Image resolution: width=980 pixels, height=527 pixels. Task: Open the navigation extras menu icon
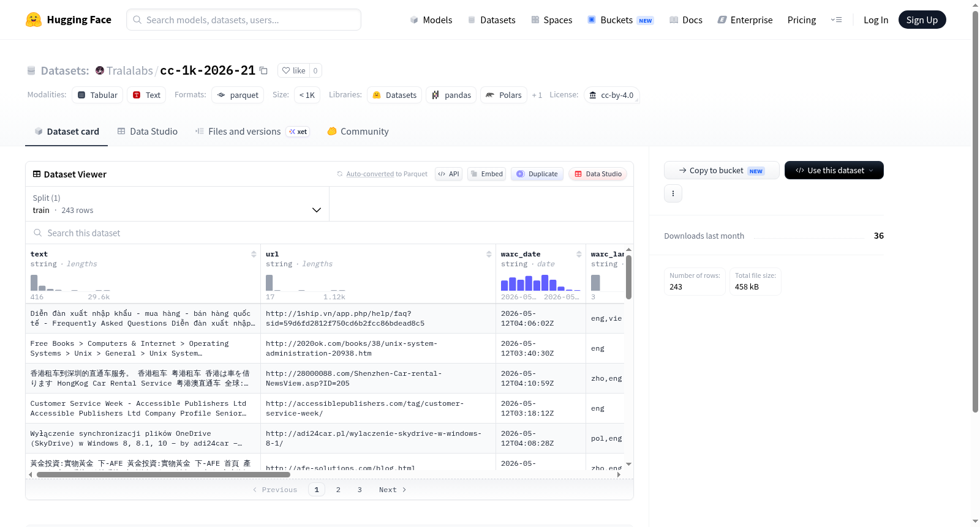(836, 20)
